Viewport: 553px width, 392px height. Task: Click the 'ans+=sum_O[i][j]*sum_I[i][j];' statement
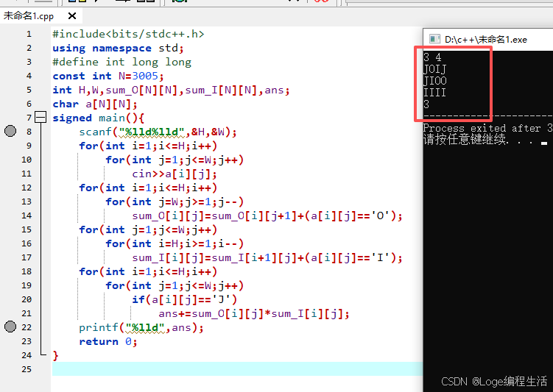(x=254, y=313)
